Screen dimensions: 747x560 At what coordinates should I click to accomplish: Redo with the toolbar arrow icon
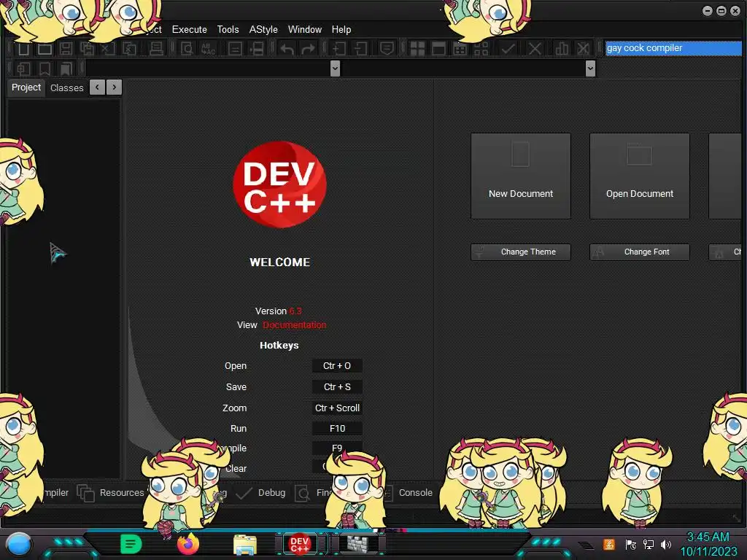coord(309,49)
